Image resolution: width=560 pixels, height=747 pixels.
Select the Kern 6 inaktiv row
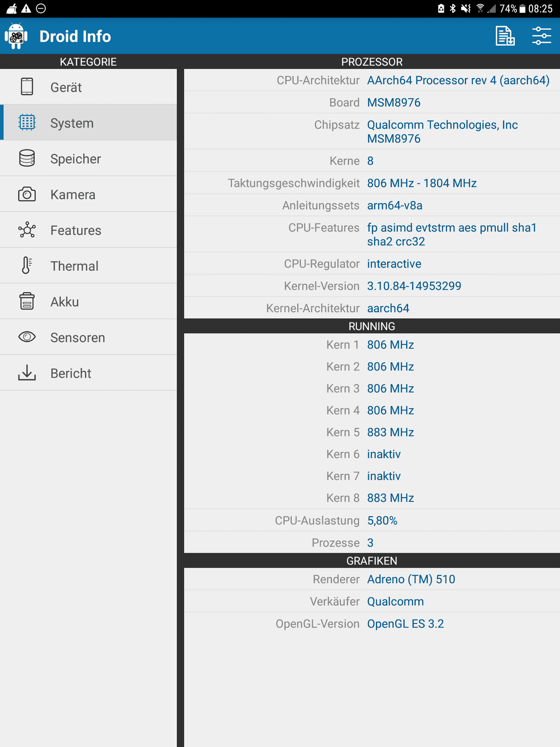click(372, 454)
